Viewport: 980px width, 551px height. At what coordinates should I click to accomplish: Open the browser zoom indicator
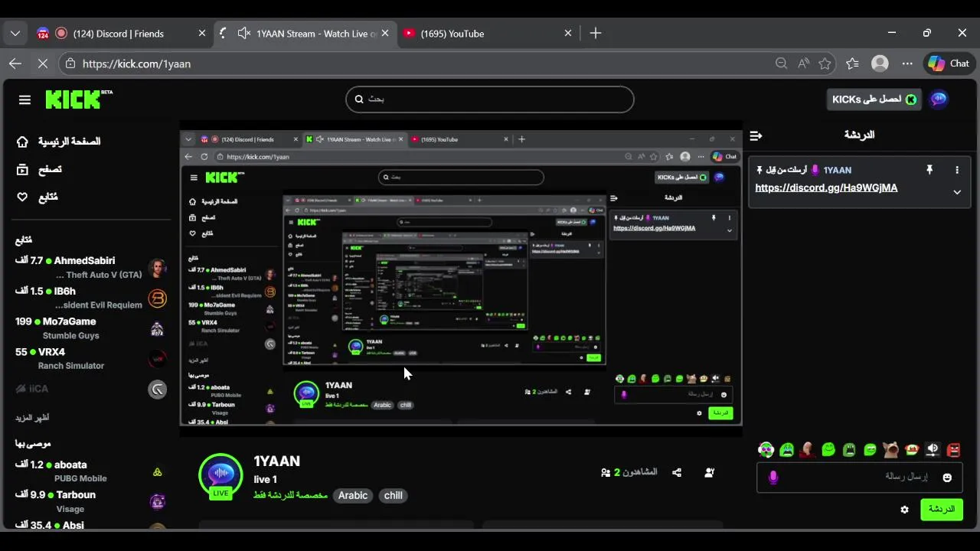click(x=781, y=64)
